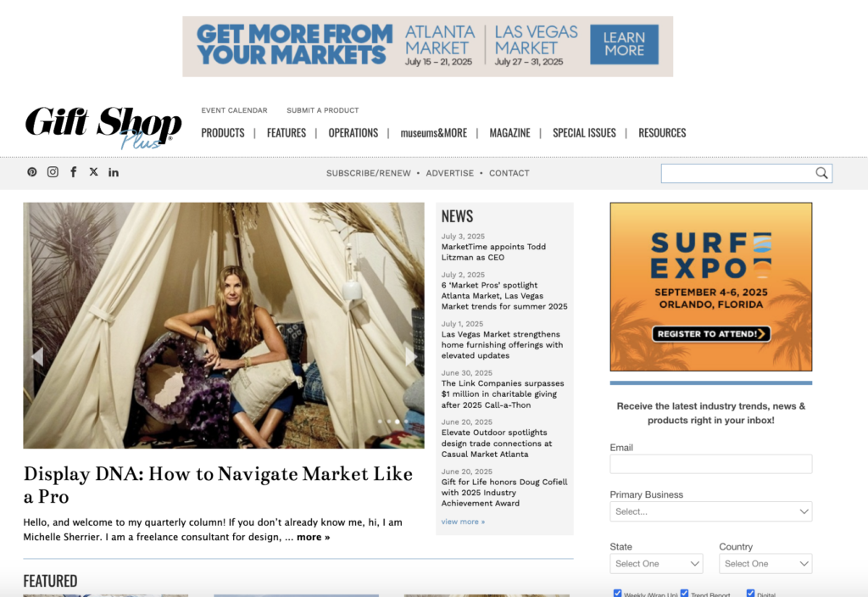Advance slideshow with right arrow
Viewport: 868px width, 597px height.
411,356
